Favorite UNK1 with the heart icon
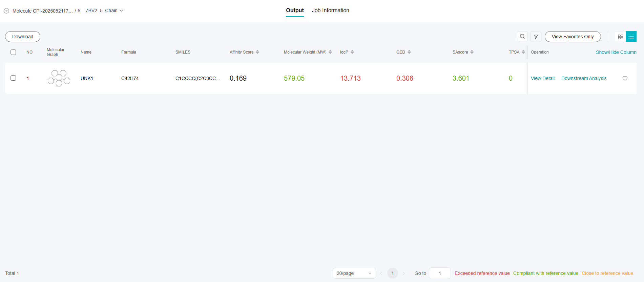 [625, 78]
